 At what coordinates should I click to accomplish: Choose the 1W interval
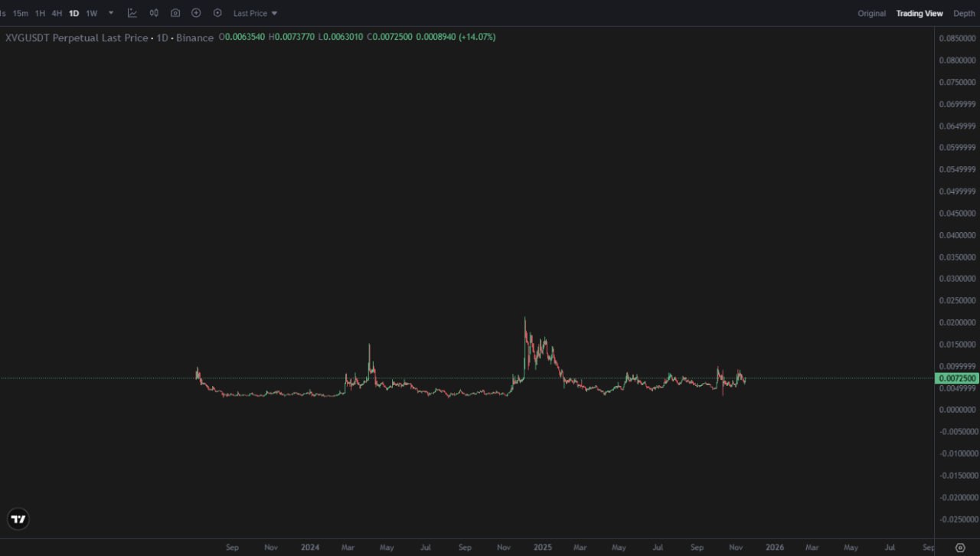(x=92, y=13)
